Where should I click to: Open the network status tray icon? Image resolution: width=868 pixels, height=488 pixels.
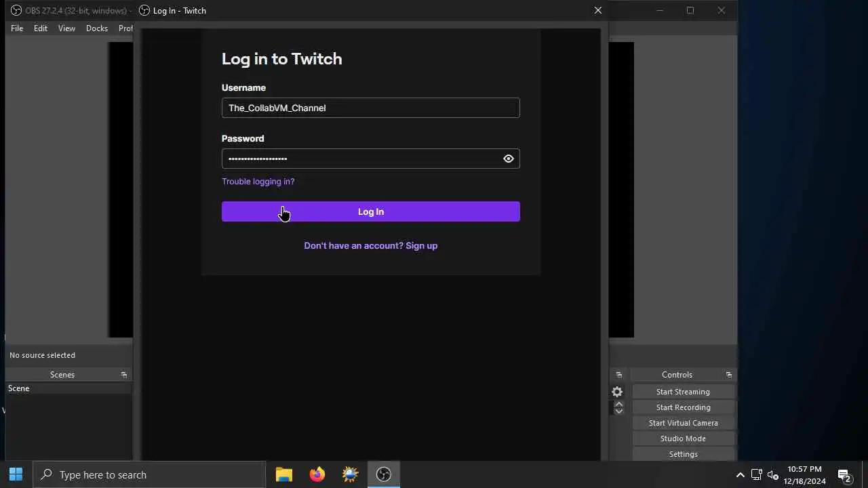757,475
